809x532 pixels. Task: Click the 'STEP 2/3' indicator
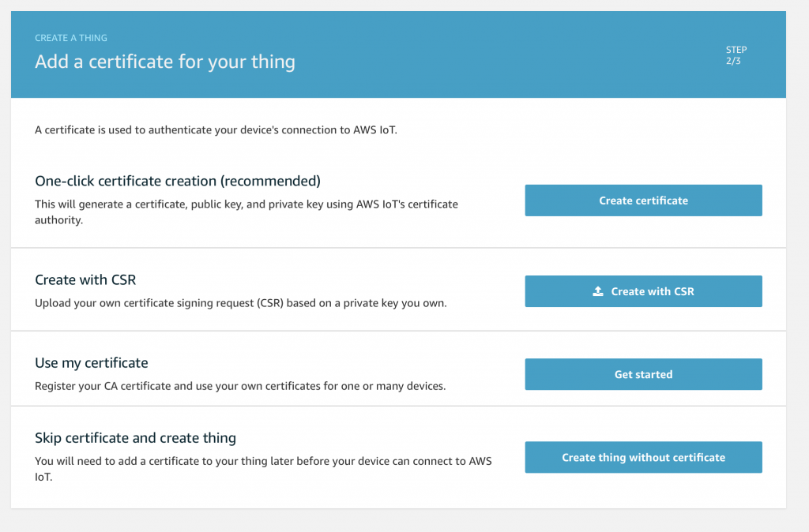tap(736, 55)
